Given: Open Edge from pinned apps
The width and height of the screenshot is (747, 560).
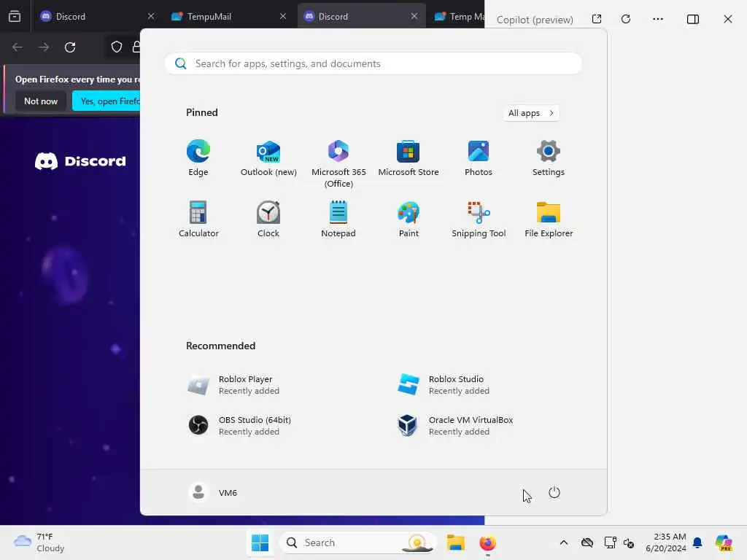Looking at the screenshot, I should point(198,158).
